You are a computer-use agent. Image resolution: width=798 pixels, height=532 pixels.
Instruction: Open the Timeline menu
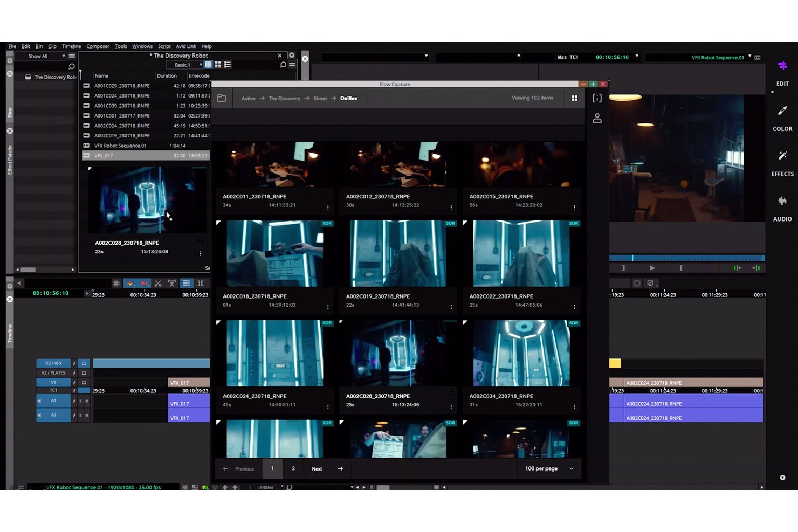(71, 46)
